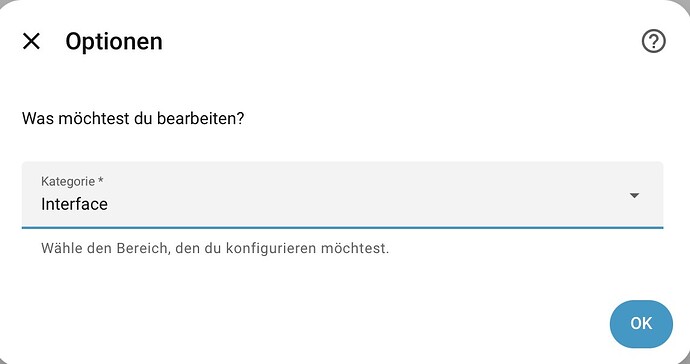The height and width of the screenshot is (364, 690).
Task: Click the help icon beside the Optionen header
Action: pyautogui.click(x=653, y=41)
